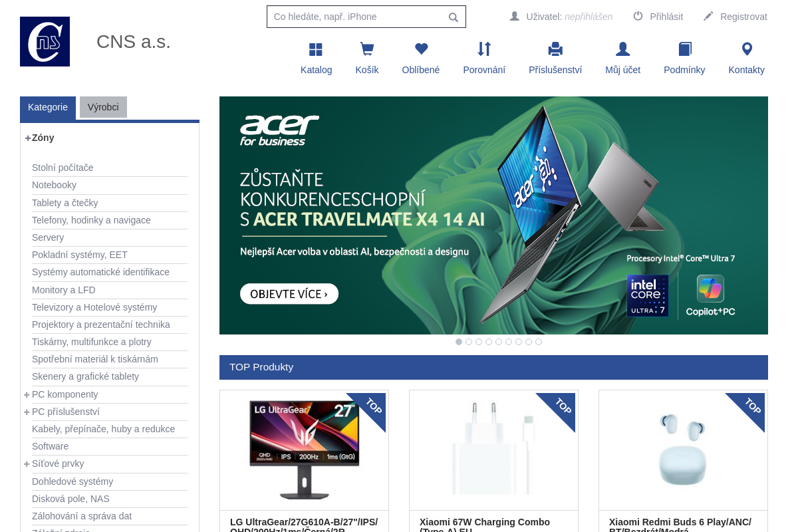Select the second banner carousel dot
Viewport: 798px width, 532px height.
(x=469, y=342)
